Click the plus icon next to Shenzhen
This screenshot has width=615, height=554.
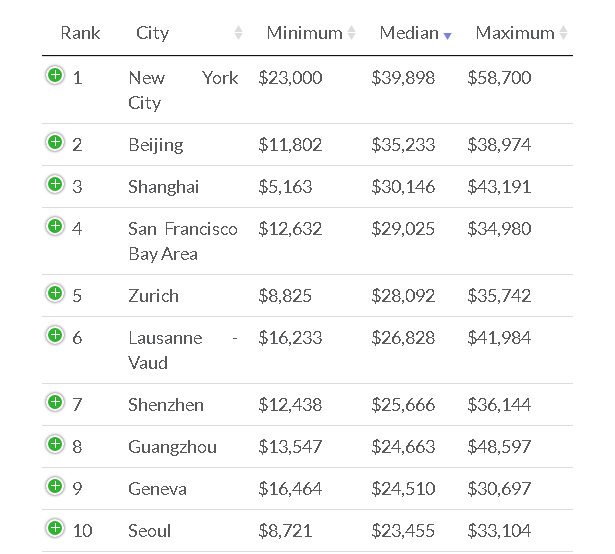(55, 402)
